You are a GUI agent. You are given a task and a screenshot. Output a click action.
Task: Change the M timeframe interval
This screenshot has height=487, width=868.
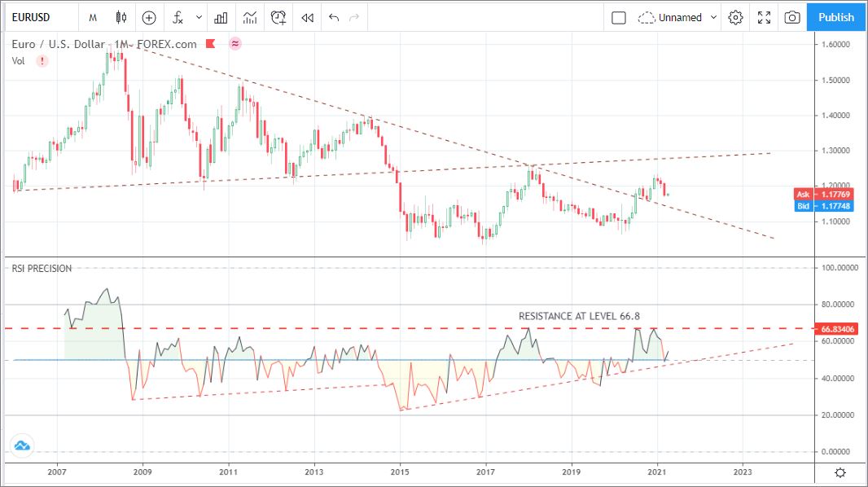93,17
